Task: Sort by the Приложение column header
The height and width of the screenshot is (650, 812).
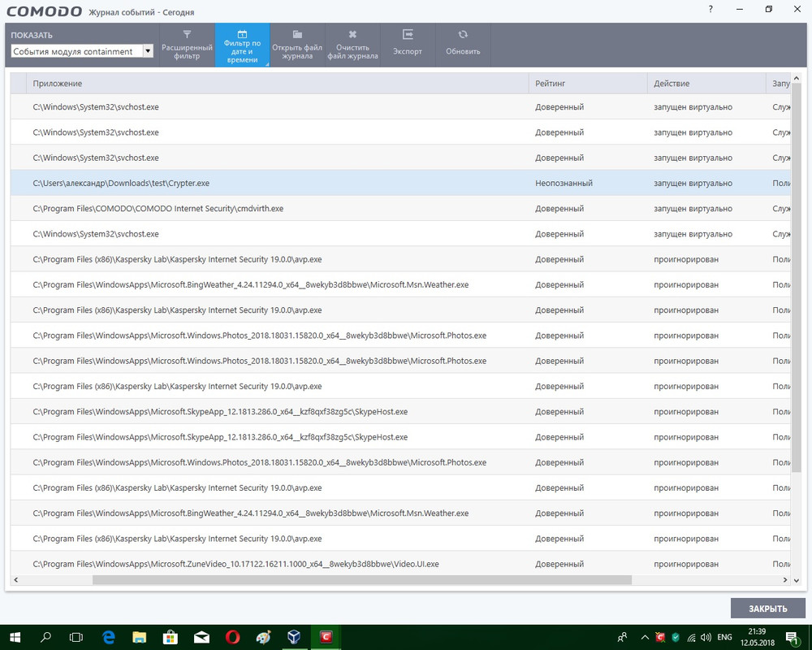Action: click(278, 84)
